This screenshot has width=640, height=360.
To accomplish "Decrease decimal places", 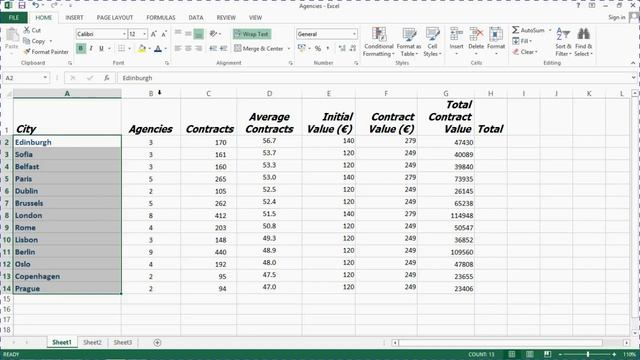I will [x=353, y=49].
